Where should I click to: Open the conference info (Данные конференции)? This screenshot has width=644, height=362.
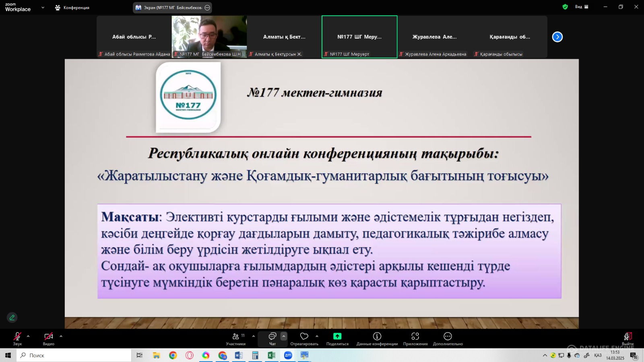(x=377, y=338)
